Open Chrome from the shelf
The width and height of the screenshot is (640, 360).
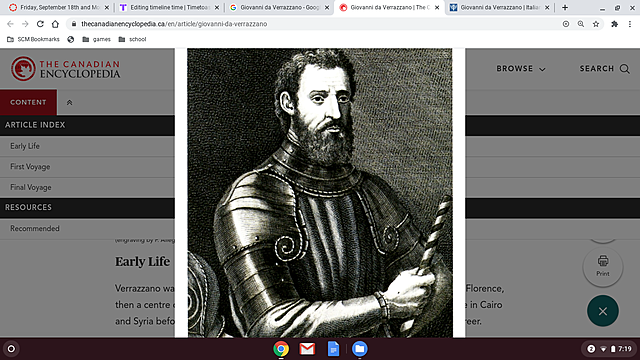pos(281,349)
